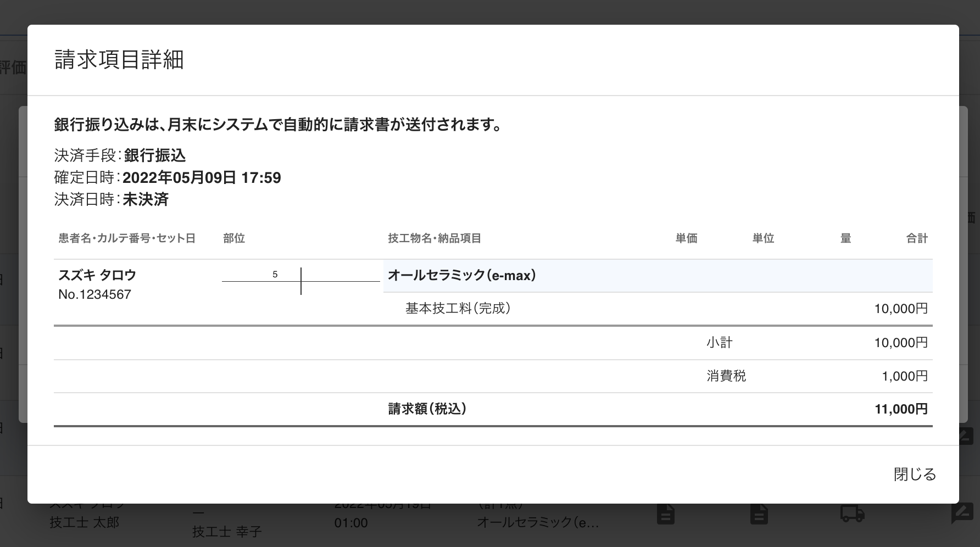Click the 小計 label
The height and width of the screenshot is (547, 980).
(x=720, y=343)
